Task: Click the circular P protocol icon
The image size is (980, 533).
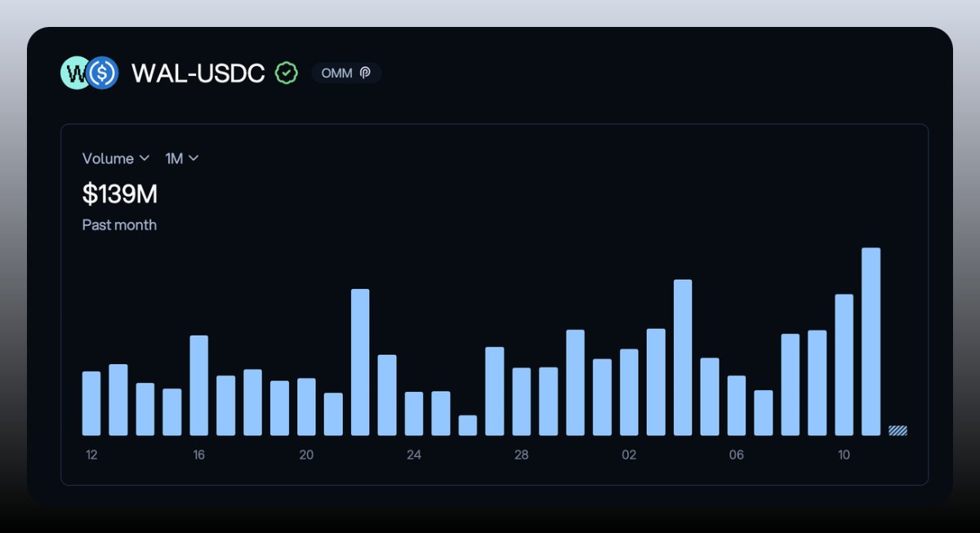Action: click(x=365, y=73)
